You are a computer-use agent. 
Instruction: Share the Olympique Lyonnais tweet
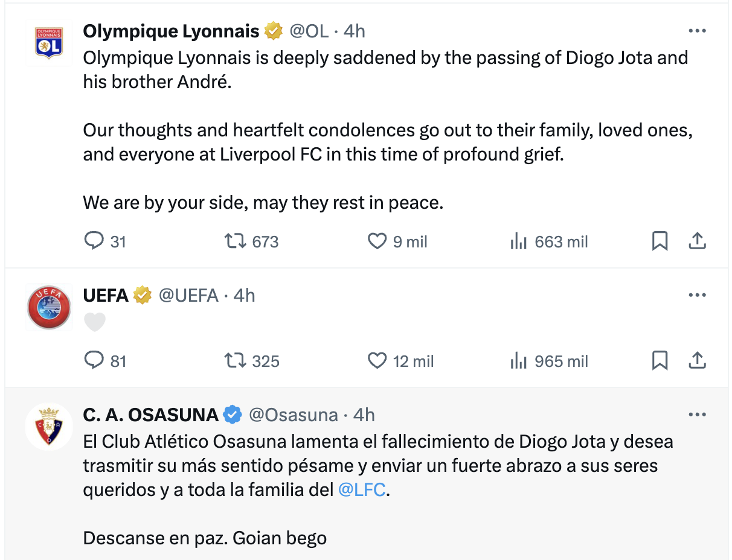click(697, 242)
